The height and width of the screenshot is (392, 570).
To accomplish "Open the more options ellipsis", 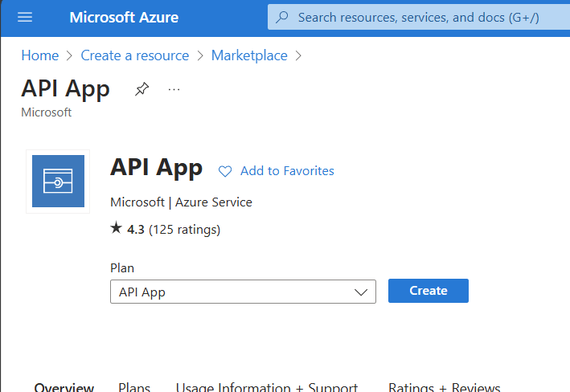I will (174, 89).
